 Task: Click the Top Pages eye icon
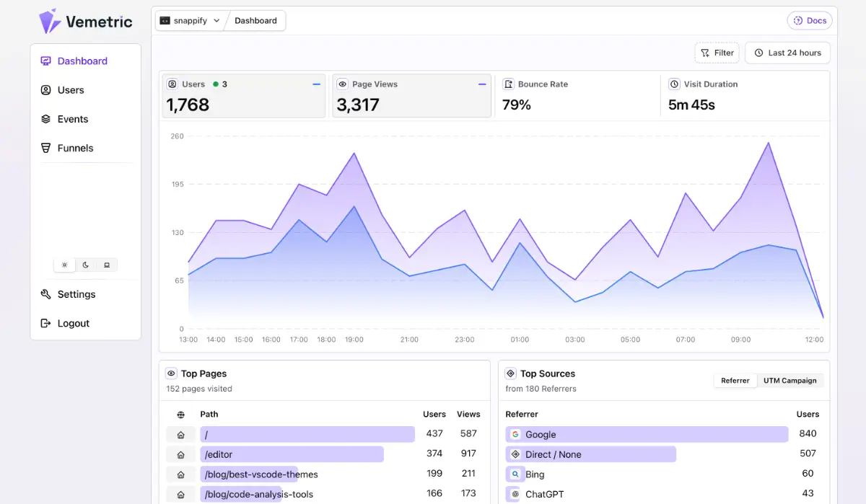pyautogui.click(x=171, y=373)
